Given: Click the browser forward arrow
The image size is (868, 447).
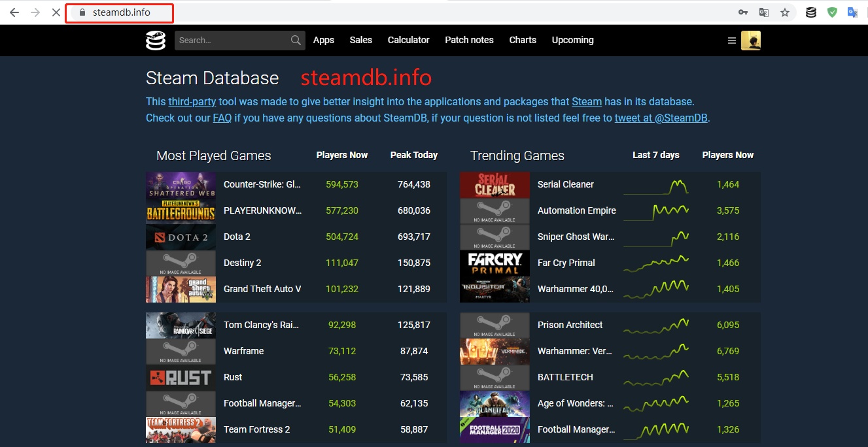Looking at the screenshot, I should click(x=35, y=12).
